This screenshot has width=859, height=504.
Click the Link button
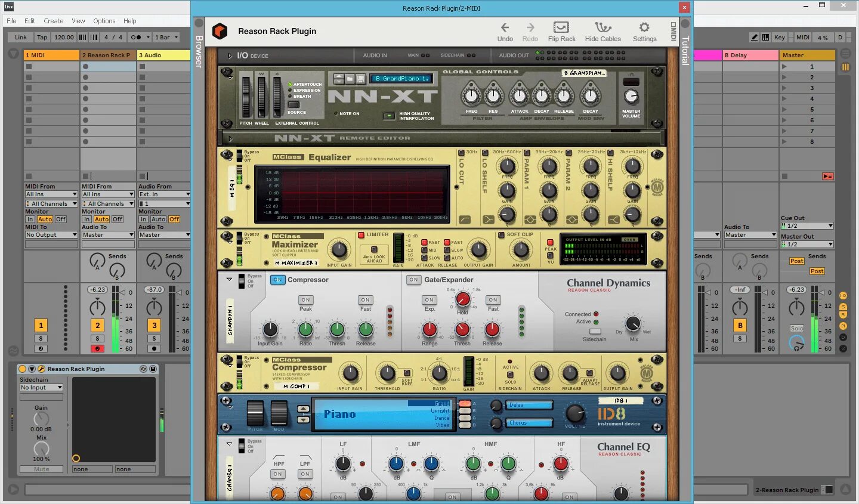pos(20,36)
